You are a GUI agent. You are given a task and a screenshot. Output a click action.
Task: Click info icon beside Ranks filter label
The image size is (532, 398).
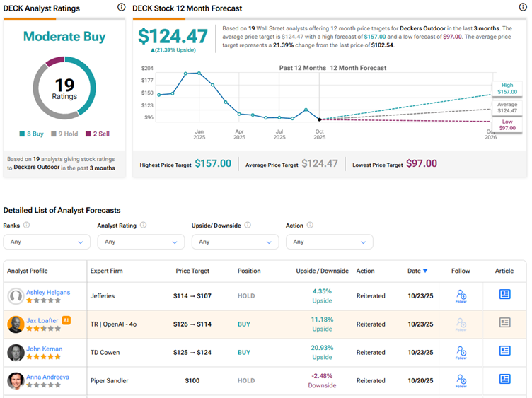click(x=26, y=226)
